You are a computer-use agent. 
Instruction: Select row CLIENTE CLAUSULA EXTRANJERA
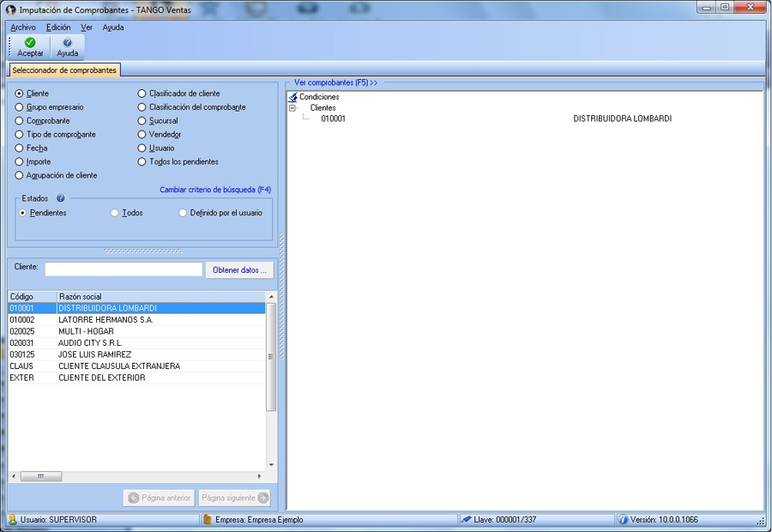(137, 366)
